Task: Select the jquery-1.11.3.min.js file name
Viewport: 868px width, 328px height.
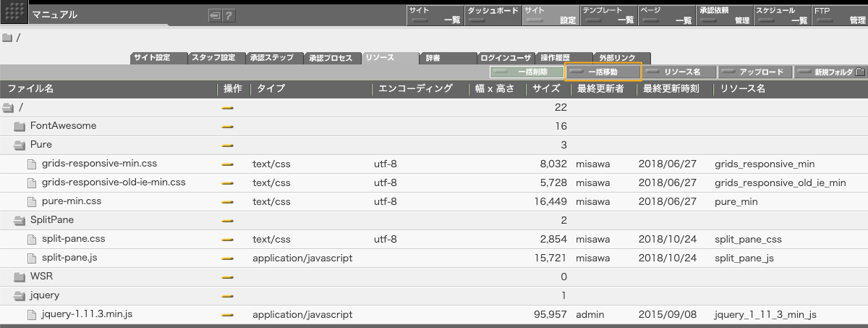Action: tap(87, 314)
